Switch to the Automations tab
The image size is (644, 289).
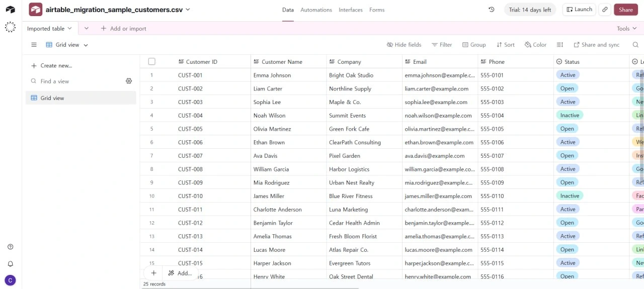[316, 10]
